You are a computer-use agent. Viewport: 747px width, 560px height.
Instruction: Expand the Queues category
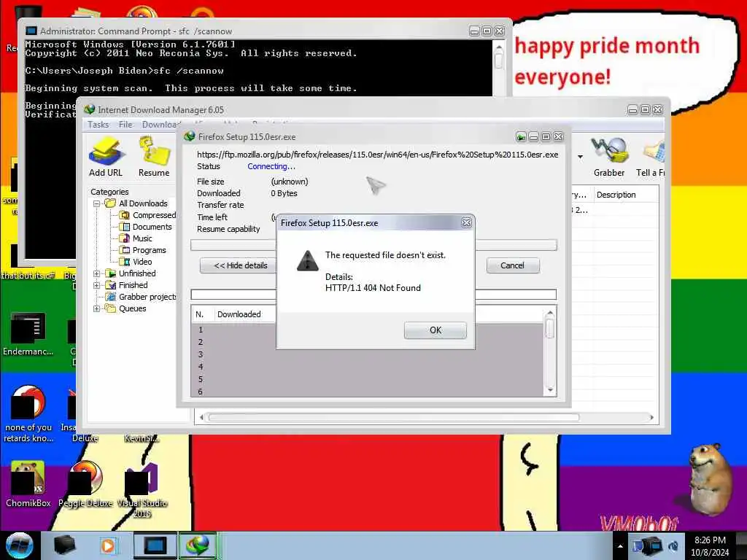97,308
